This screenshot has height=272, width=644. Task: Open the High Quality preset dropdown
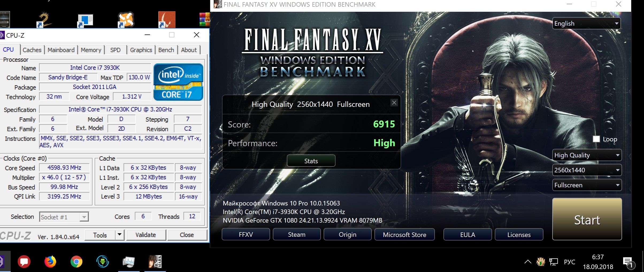click(x=587, y=155)
